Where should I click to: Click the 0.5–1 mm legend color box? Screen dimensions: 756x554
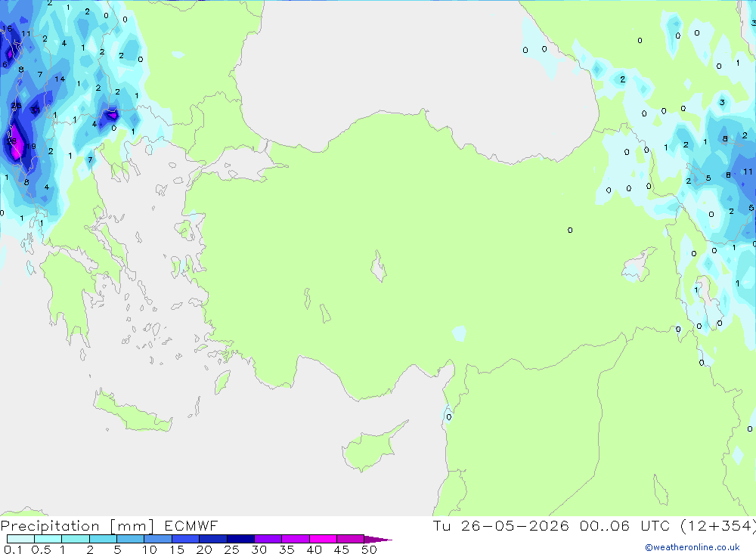click(x=48, y=539)
